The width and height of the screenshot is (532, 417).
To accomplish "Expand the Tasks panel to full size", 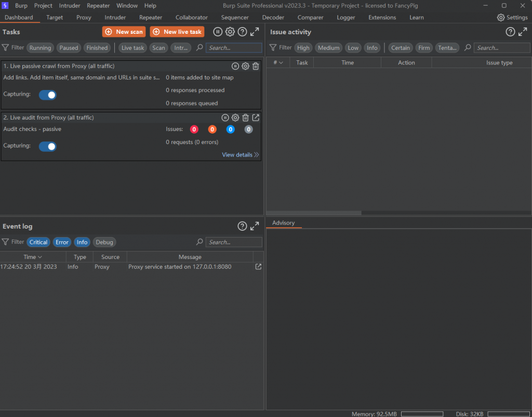I will click(255, 32).
